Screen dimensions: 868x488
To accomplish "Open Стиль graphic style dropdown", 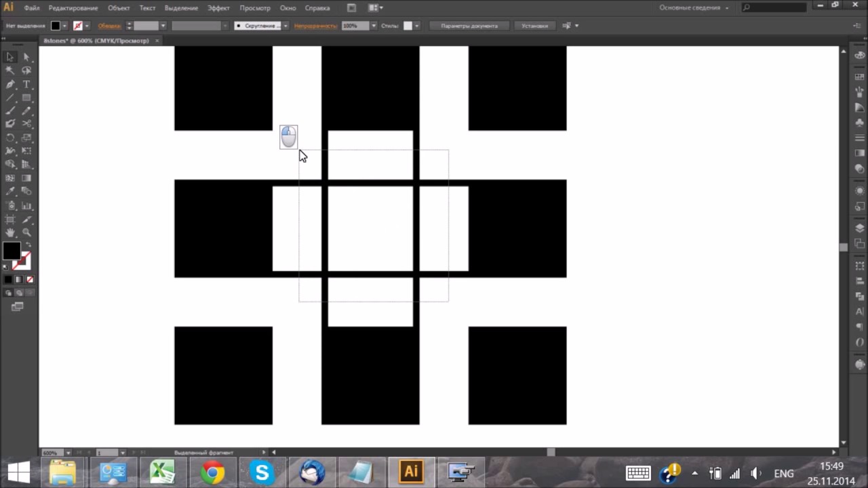I will pyautogui.click(x=416, y=26).
